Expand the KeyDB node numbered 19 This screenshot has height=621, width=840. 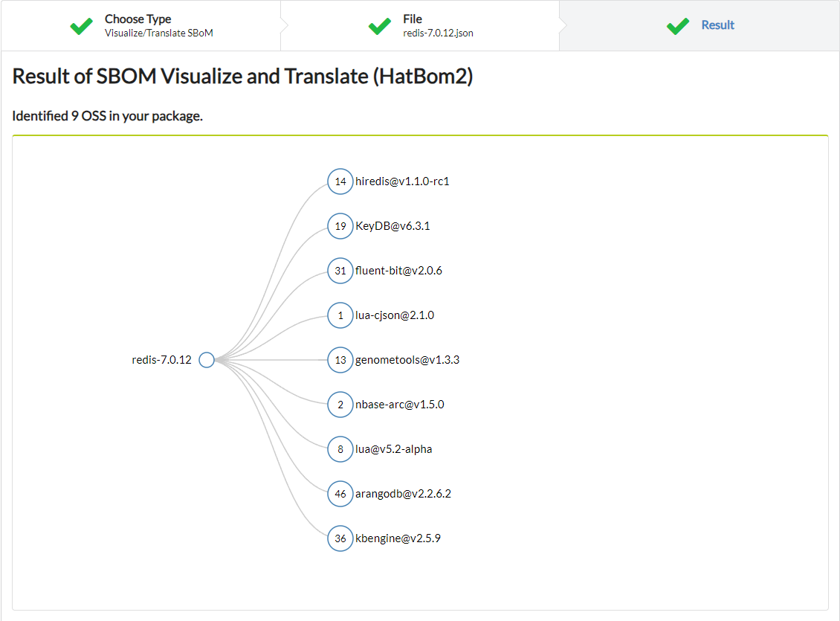pos(340,226)
